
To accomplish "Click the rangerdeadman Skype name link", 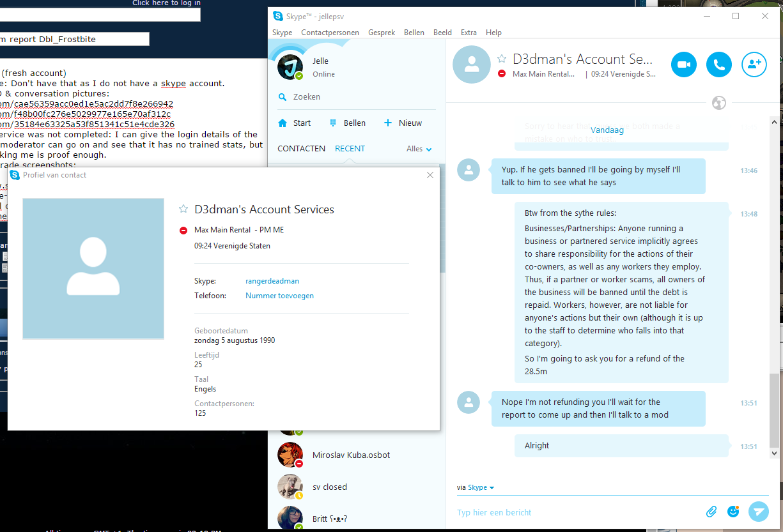I will [x=272, y=281].
